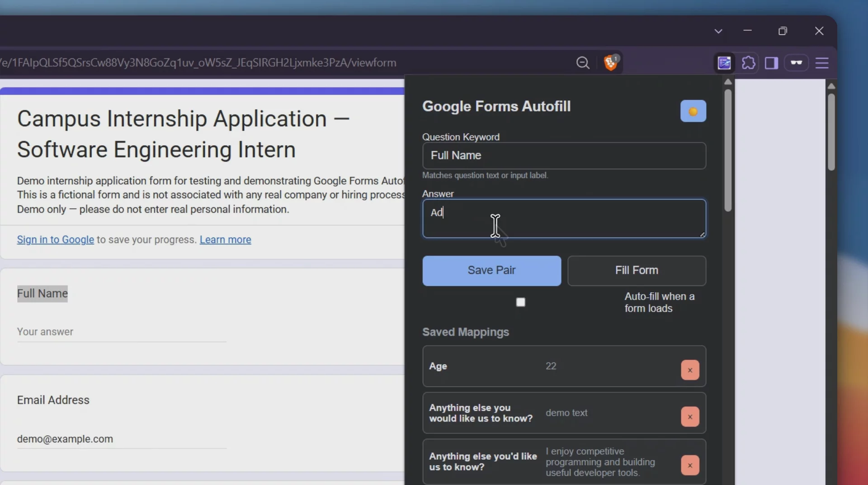Click the popup scrollbar up arrow
Image resolution: width=868 pixels, height=485 pixels.
[728, 82]
